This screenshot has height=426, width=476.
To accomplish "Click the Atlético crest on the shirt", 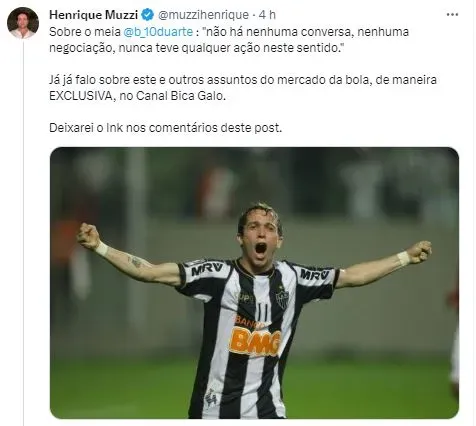I will point(282,299).
